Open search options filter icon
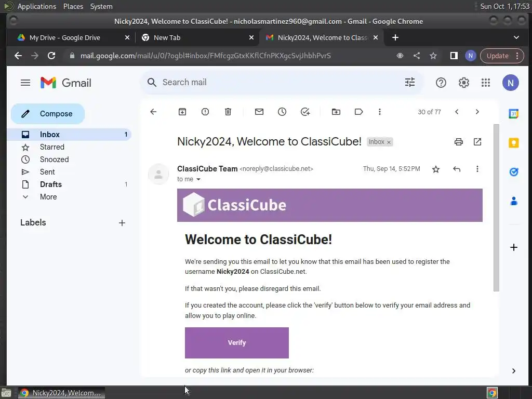This screenshot has width=532, height=399. click(x=410, y=82)
